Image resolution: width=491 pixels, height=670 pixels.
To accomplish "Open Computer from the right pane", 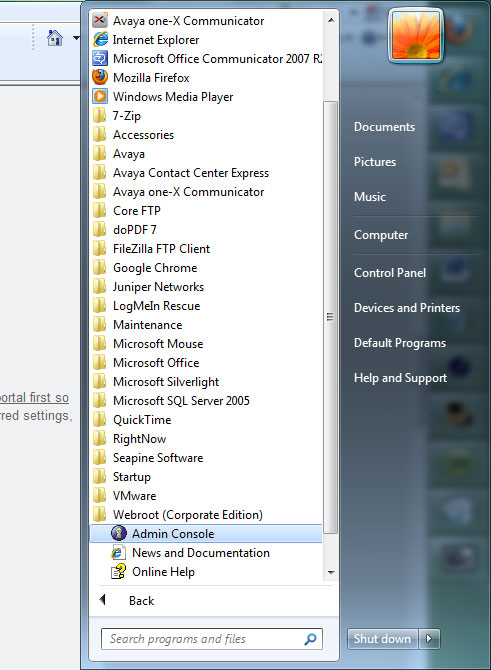I will pyautogui.click(x=381, y=235).
